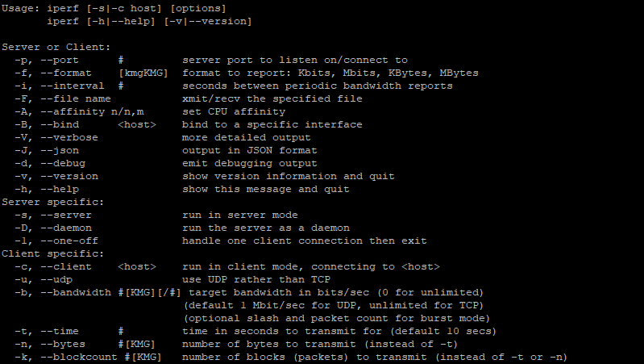
Task: Click the --version option in list
Action: (69, 176)
